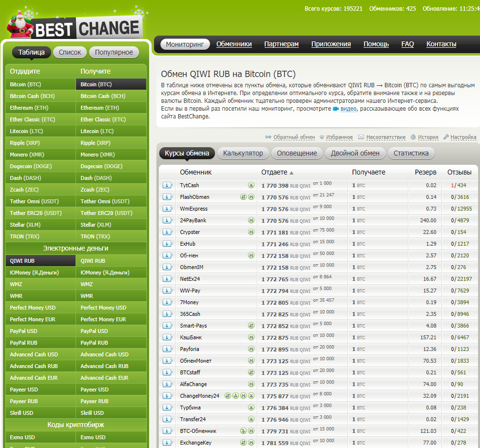Open the Контакты menu item
The height and width of the screenshot is (448, 480).
point(441,44)
